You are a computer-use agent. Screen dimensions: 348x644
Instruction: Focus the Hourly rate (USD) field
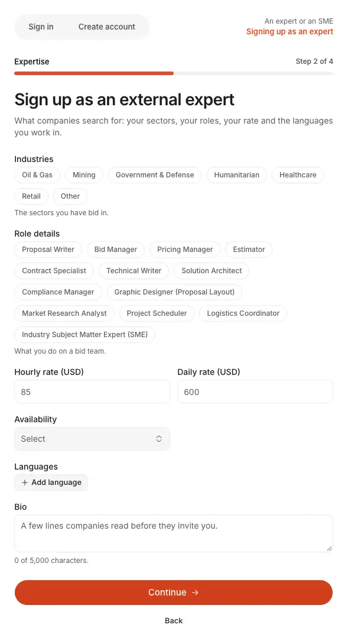(92, 392)
